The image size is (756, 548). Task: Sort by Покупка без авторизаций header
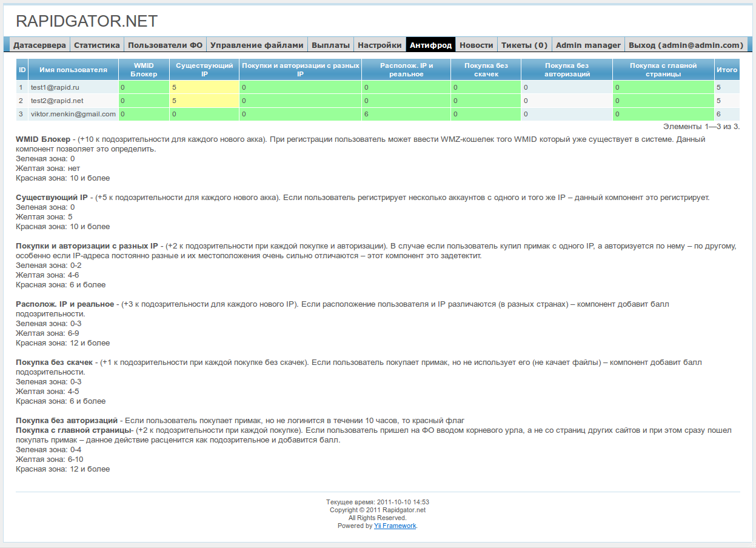pos(567,70)
